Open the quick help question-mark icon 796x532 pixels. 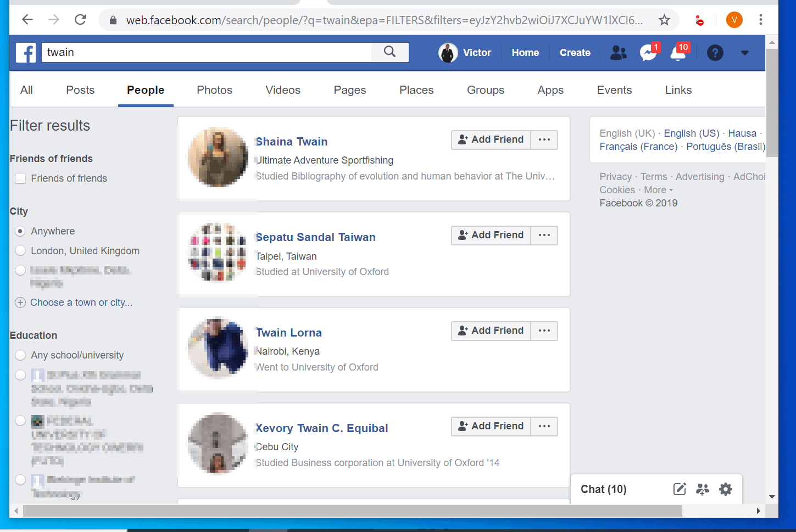pyautogui.click(x=715, y=53)
